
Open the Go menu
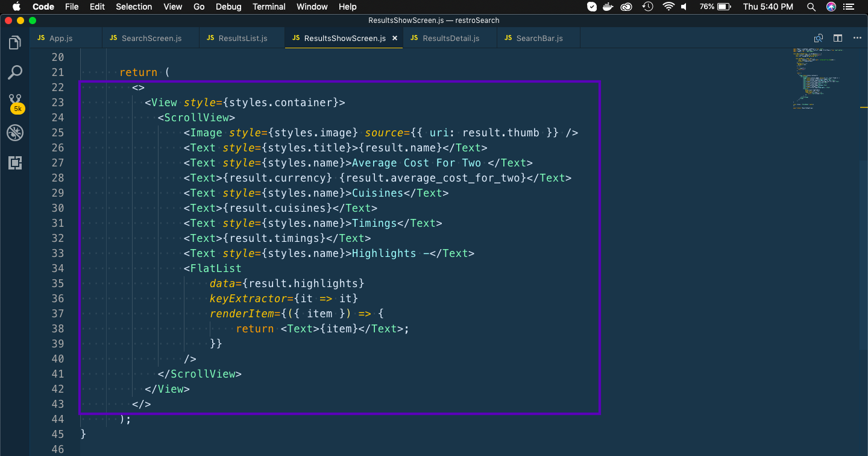point(199,7)
